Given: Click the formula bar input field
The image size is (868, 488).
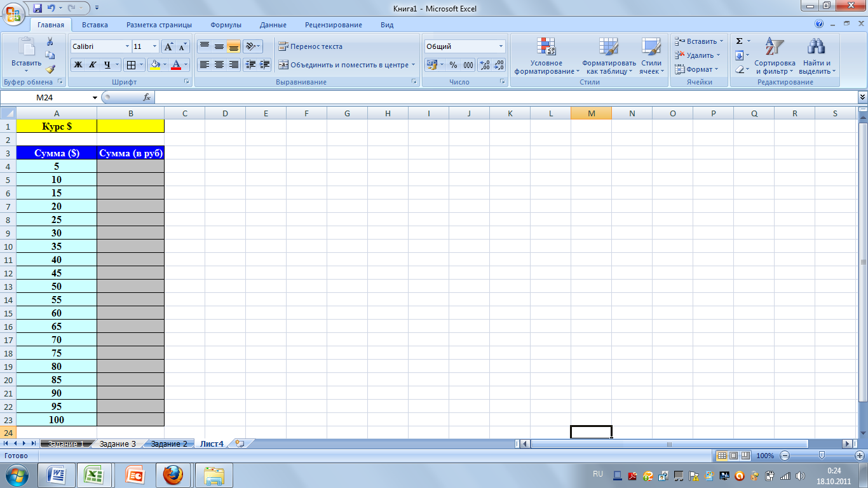Looking at the screenshot, I should tap(505, 97).
